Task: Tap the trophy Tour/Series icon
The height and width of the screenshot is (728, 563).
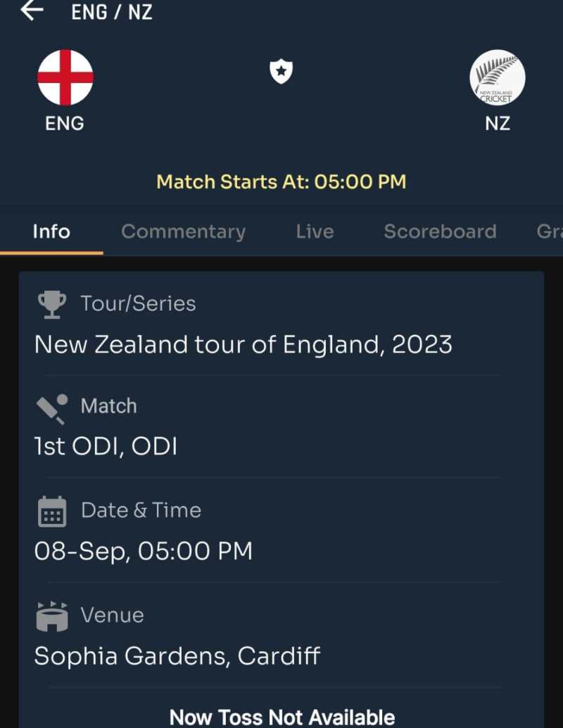Action: pyautogui.click(x=51, y=304)
